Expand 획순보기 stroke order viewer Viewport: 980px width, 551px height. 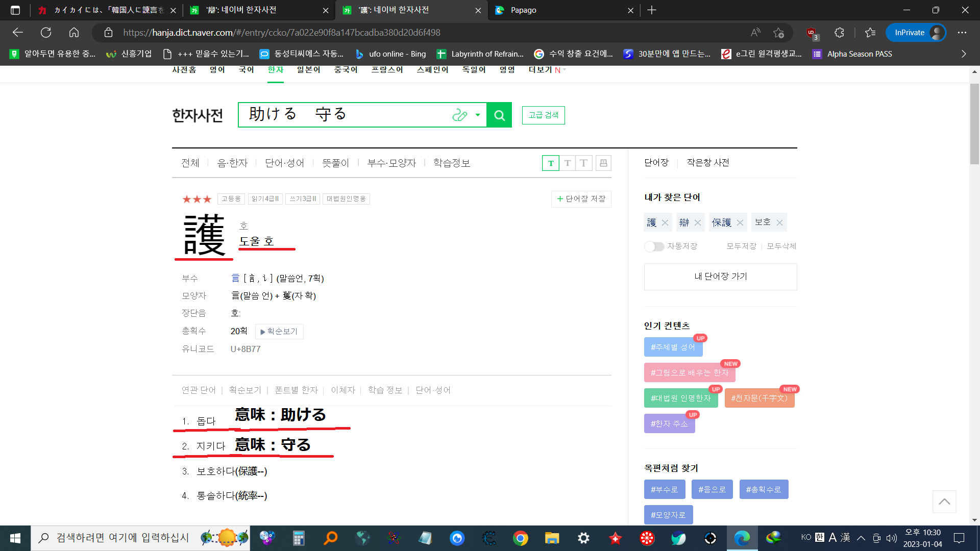279,332
